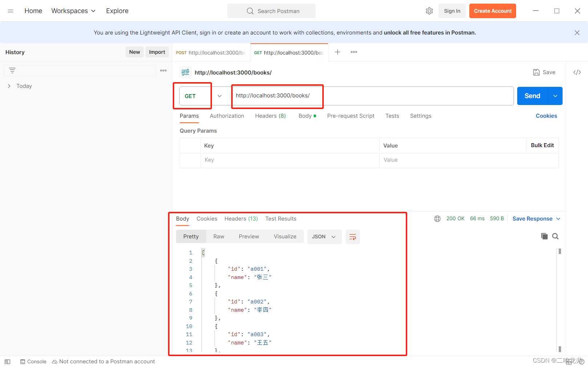Image resolution: width=588 pixels, height=367 pixels.
Task: Search the response with magnifier icon
Action: (x=555, y=236)
